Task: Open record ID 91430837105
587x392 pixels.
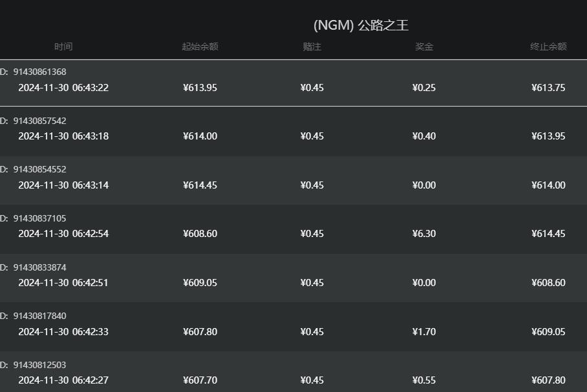Action: click(39, 218)
